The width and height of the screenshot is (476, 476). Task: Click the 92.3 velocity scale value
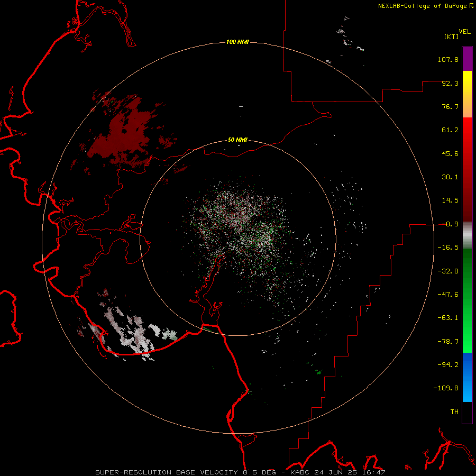tap(450, 83)
